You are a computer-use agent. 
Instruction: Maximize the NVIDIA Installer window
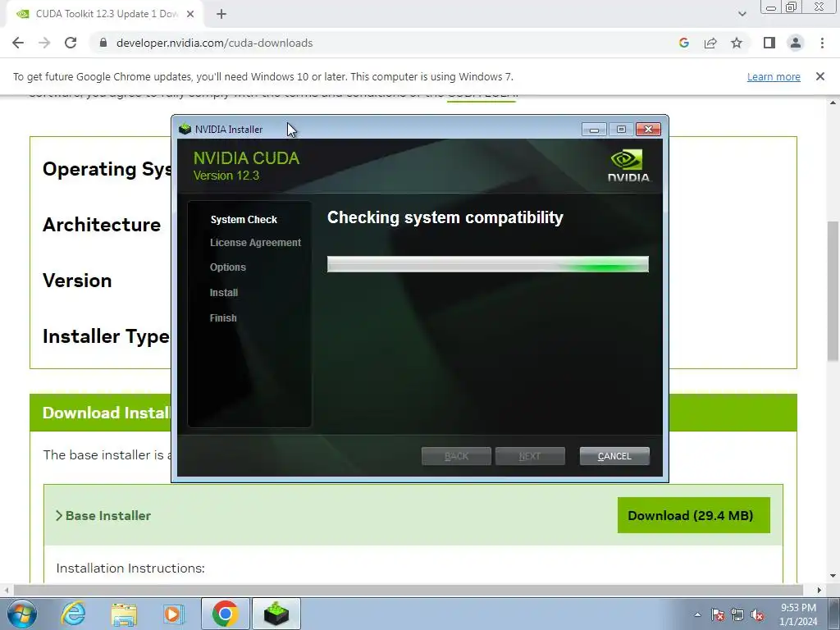click(x=622, y=129)
